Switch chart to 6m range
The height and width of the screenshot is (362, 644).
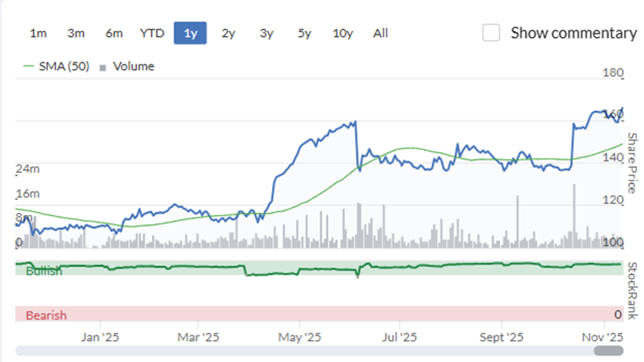point(114,33)
